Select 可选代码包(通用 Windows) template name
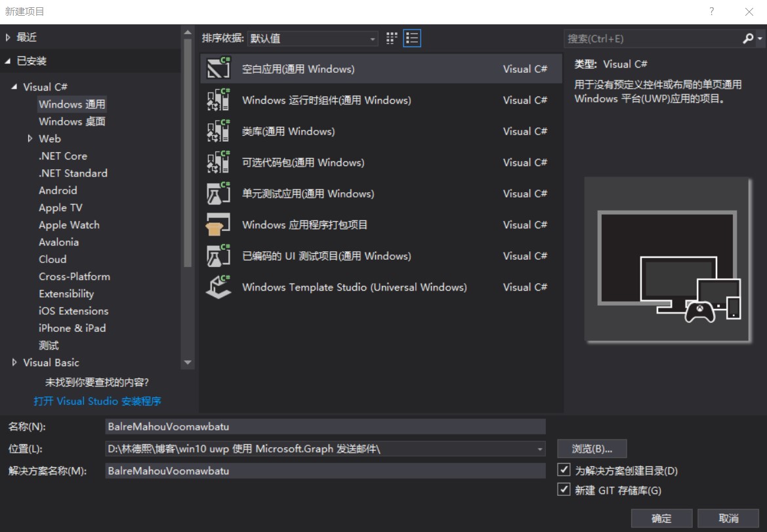767x532 pixels. 302,163
